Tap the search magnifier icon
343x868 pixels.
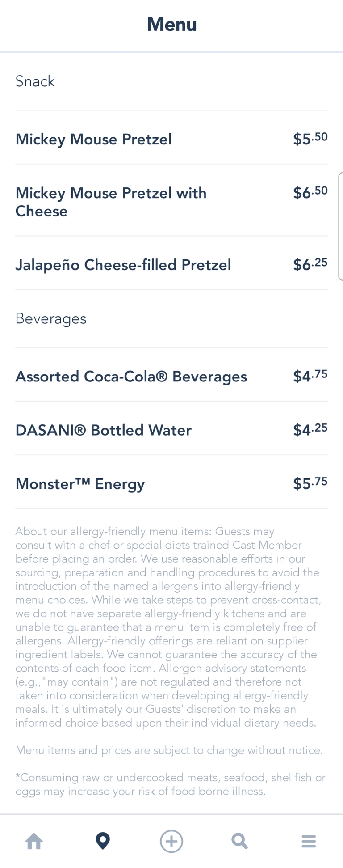click(239, 841)
